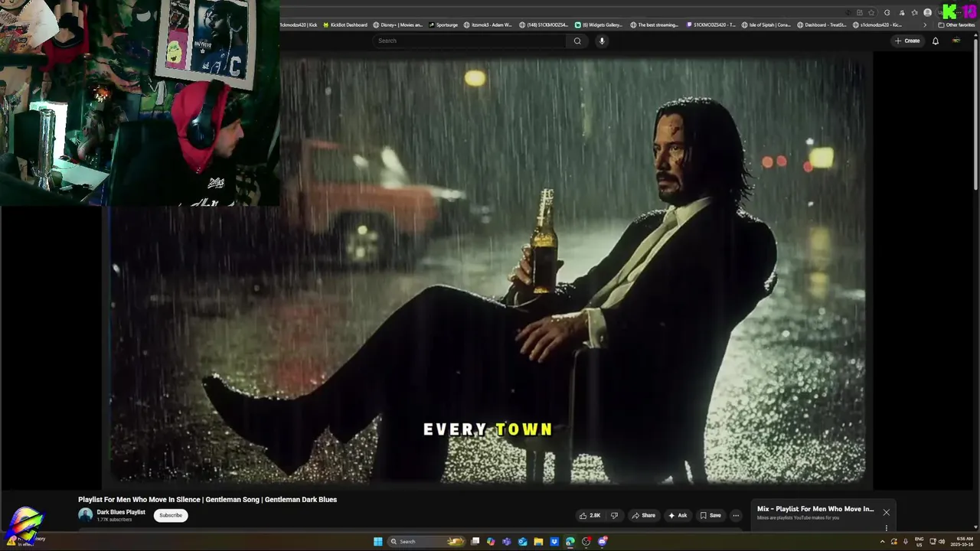
Task: Open Outlook from the taskbar
Action: coord(522,541)
